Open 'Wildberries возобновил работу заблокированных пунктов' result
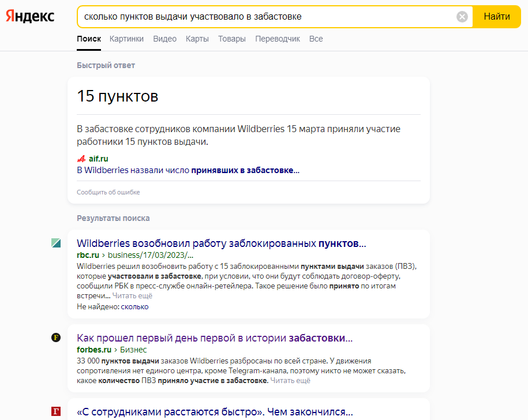The height and width of the screenshot is (420, 528). (x=221, y=243)
